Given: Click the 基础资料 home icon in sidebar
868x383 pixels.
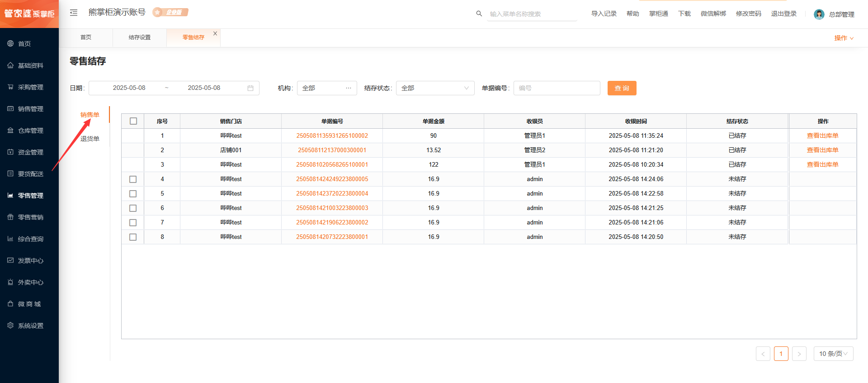Looking at the screenshot, I should 10,65.
